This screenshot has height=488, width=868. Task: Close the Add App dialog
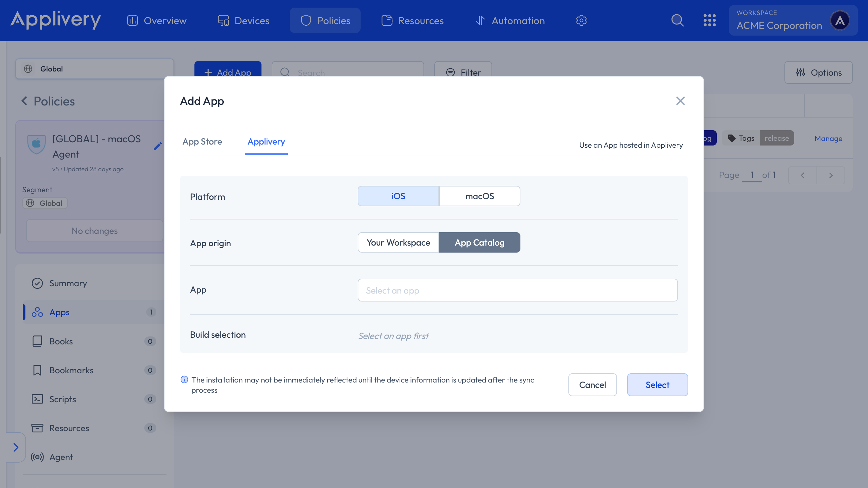click(x=680, y=101)
